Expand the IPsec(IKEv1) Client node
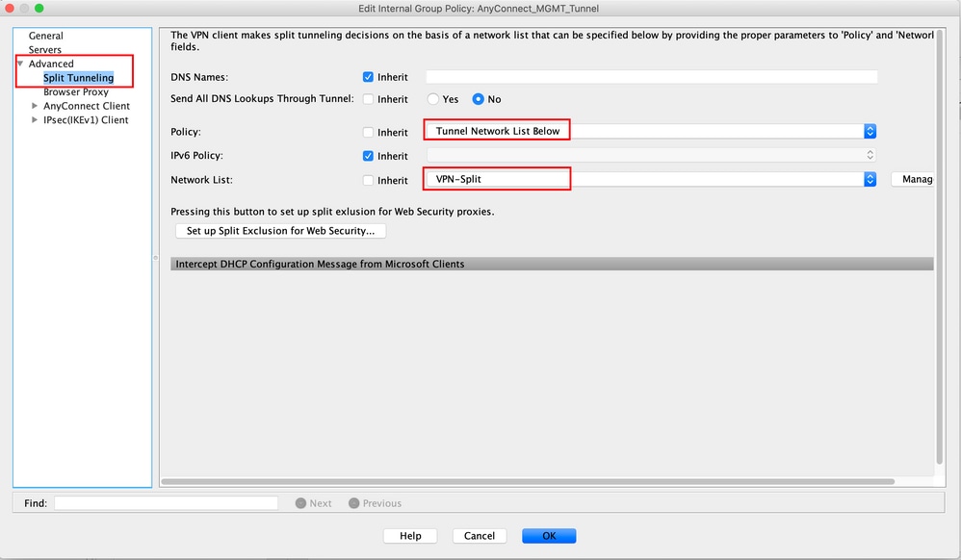961x560 pixels. (35, 119)
